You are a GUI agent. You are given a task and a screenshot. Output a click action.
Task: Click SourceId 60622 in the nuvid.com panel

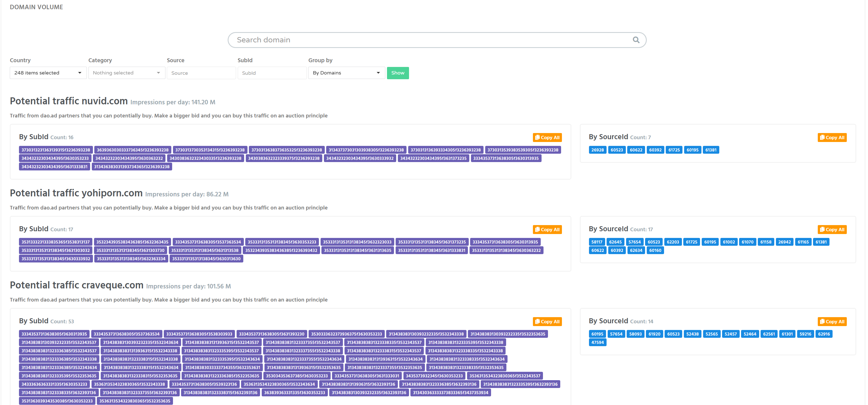tap(636, 150)
